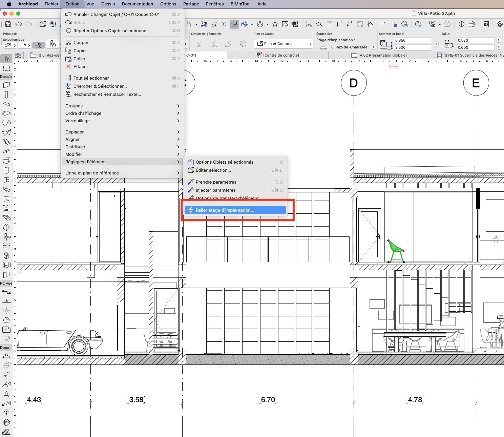Click the favorites star icon
This screenshot has width=504, height=437.
(x=275, y=24)
